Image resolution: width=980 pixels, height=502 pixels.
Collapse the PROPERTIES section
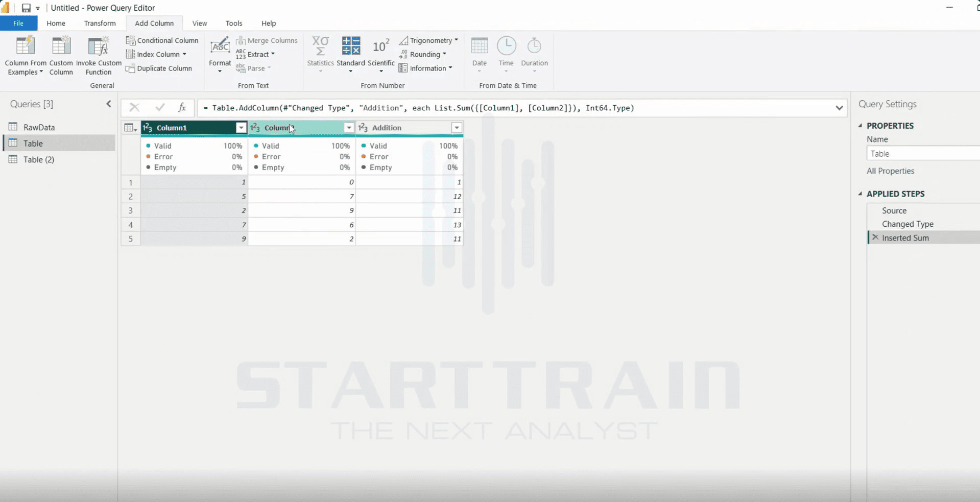tap(861, 126)
